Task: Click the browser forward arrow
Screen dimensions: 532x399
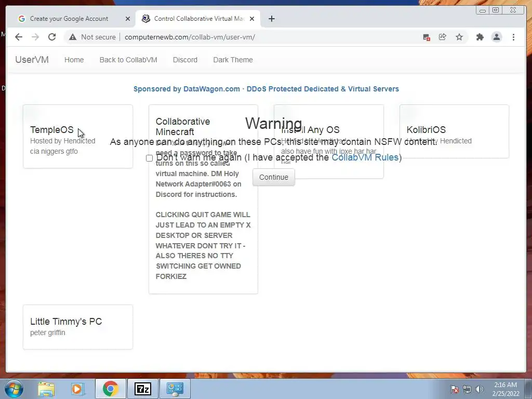Action: click(x=35, y=37)
